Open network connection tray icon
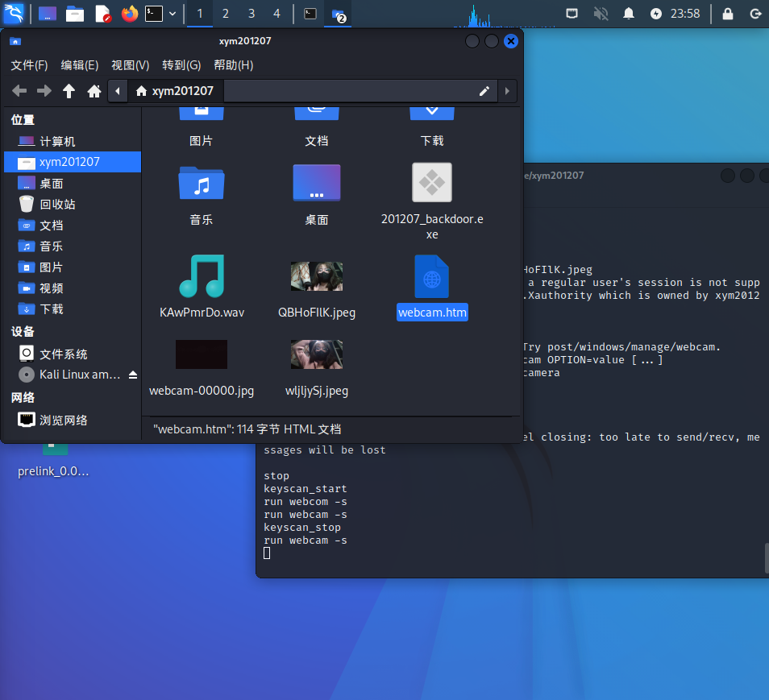 (572, 14)
